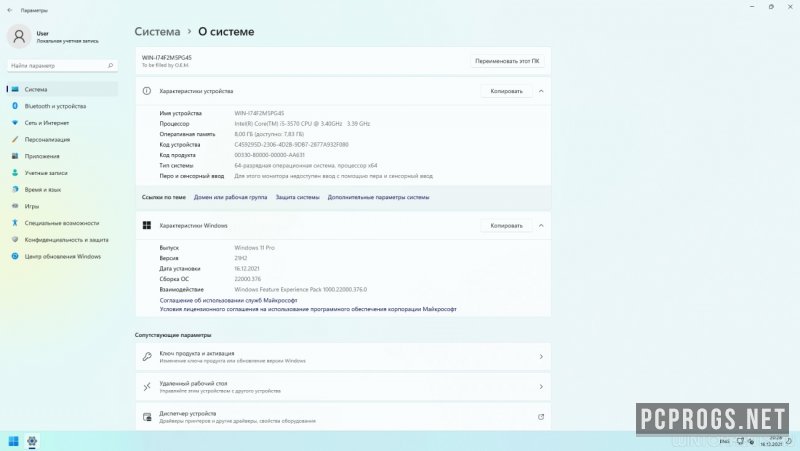
Task: Click the external link icon on Диспетчер устройств row
Action: pyautogui.click(x=541, y=417)
